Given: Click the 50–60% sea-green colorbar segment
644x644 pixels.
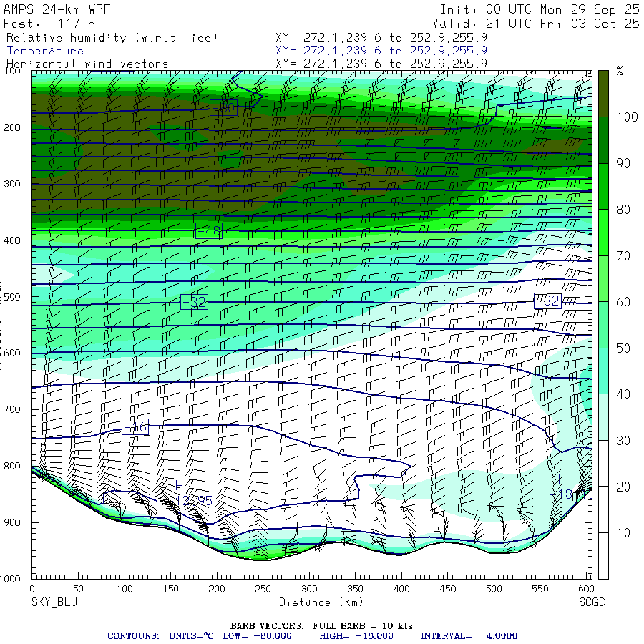Looking at the screenshot, I should (x=603, y=325).
